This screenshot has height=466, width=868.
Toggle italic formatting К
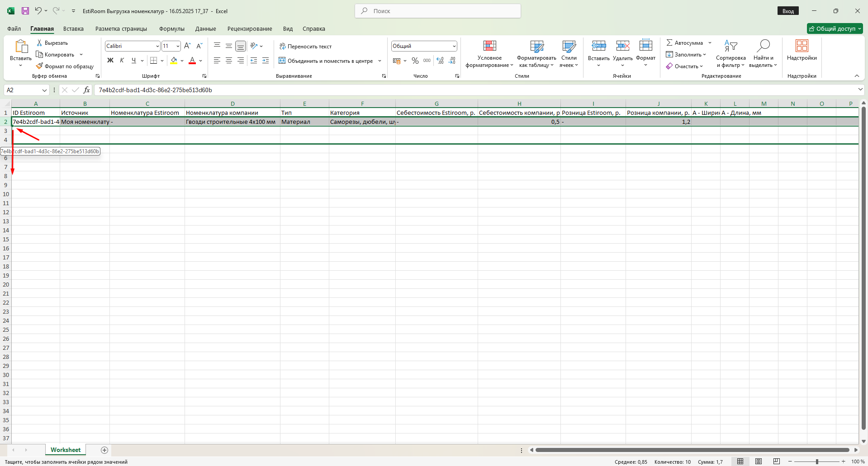tap(122, 61)
